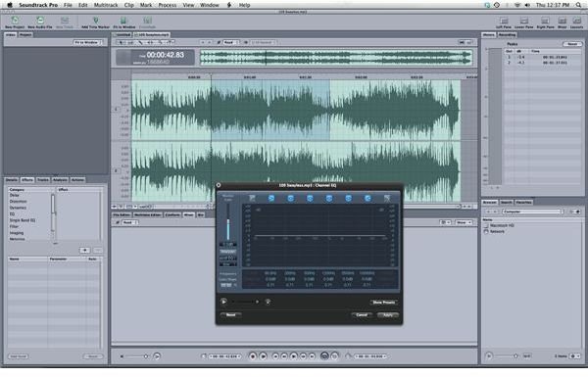The image size is (588, 377).
Task: Open the Fit to Window dropdown in Video pane
Action: coord(87,42)
